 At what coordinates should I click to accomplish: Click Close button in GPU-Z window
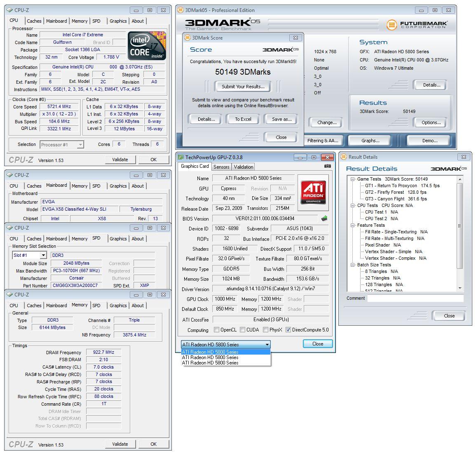point(318,344)
